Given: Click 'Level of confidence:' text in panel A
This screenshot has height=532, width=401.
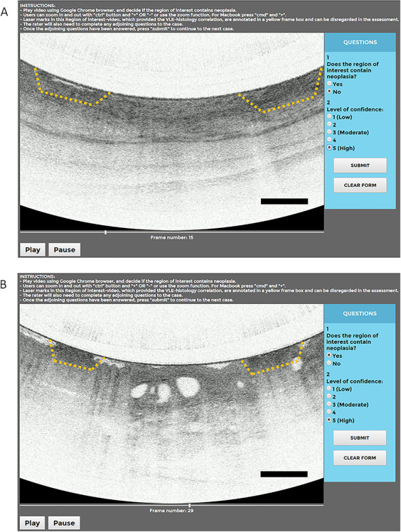Looking at the screenshot, I should [355, 109].
